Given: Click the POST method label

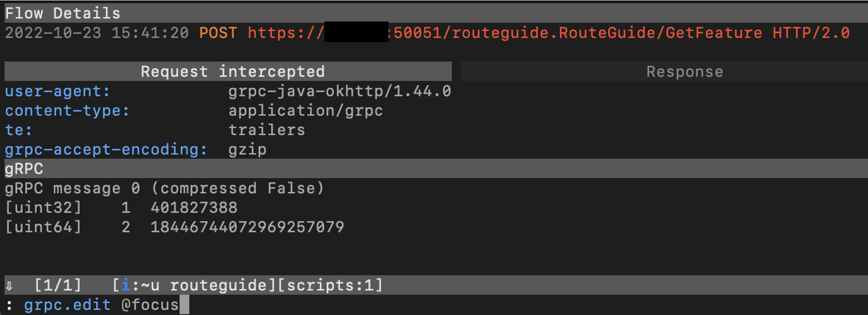Looking at the screenshot, I should [x=218, y=33].
